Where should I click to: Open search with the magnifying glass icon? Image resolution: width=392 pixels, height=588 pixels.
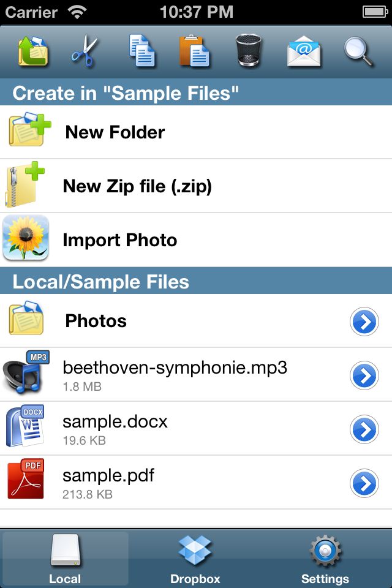click(x=358, y=51)
